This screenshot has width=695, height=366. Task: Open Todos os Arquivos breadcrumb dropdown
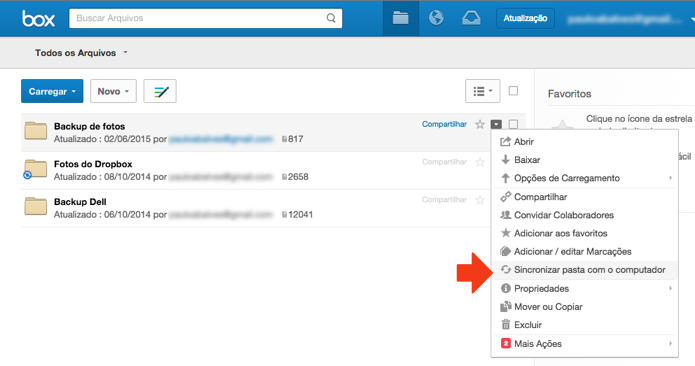[x=81, y=53]
